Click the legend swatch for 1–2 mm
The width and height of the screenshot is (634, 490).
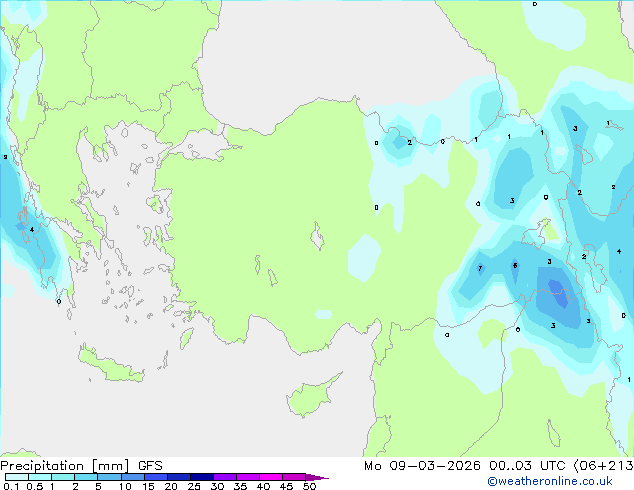(63, 477)
